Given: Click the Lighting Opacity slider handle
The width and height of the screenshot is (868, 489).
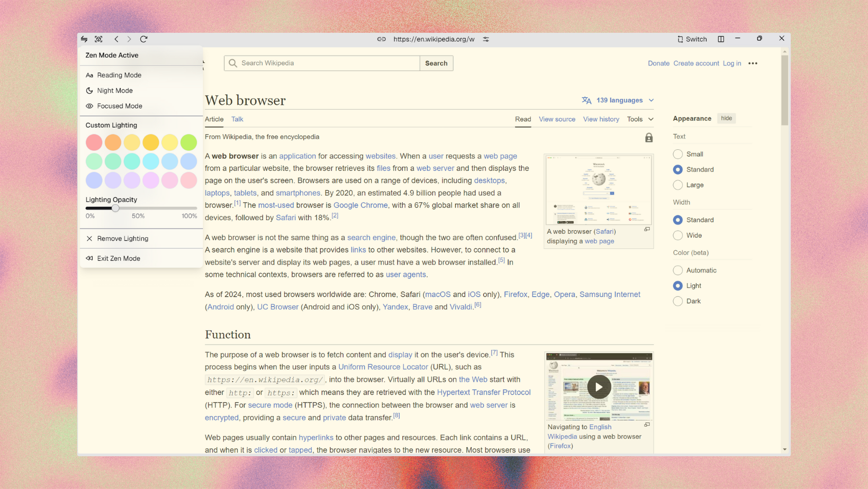Looking at the screenshot, I should [115, 208].
